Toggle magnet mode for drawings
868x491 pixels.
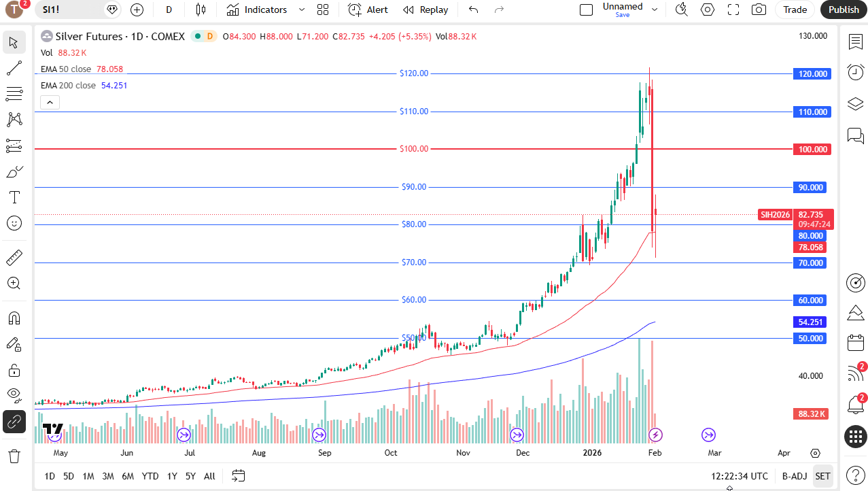coord(14,318)
